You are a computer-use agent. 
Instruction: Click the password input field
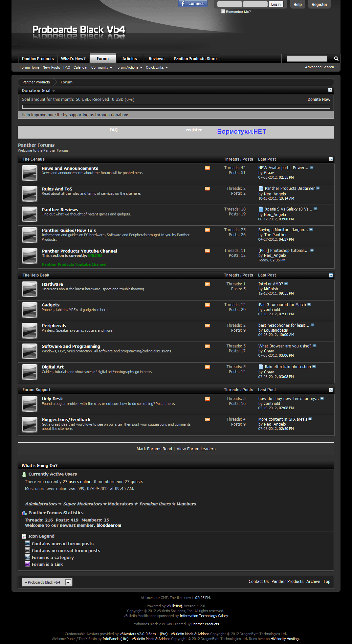(x=255, y=4)
